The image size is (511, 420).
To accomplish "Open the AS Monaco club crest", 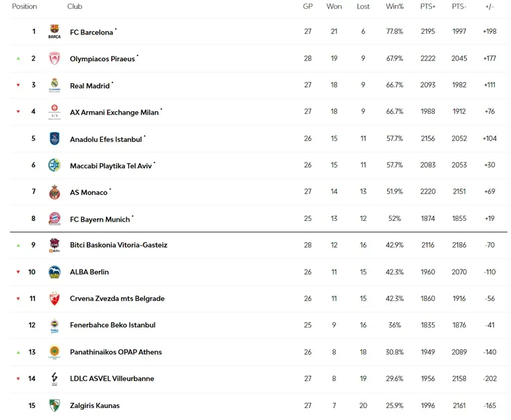I will [55, 192].
